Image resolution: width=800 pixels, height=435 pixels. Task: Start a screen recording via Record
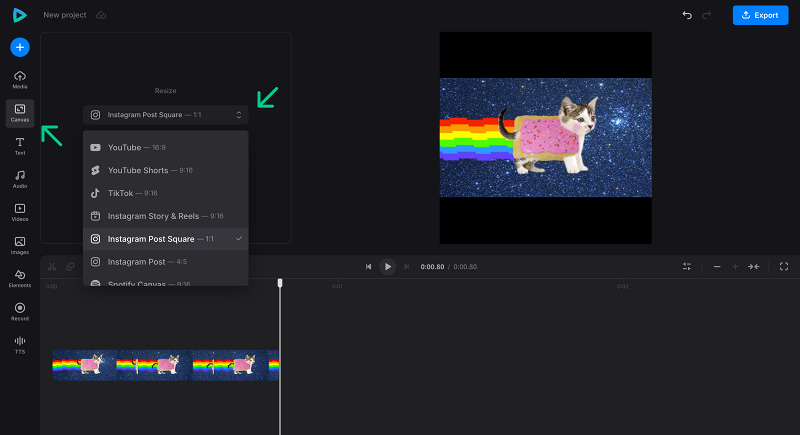[x=20, y=311]
